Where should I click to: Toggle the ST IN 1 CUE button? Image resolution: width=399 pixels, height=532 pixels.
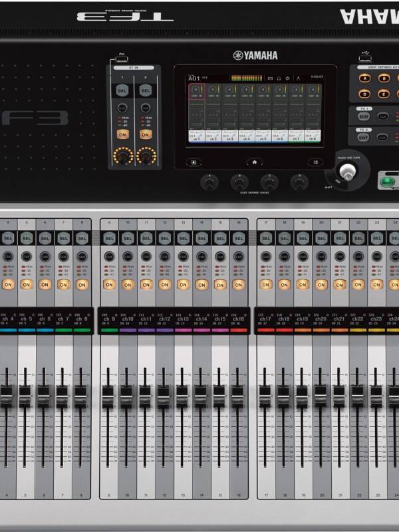[x=122, y=108]
